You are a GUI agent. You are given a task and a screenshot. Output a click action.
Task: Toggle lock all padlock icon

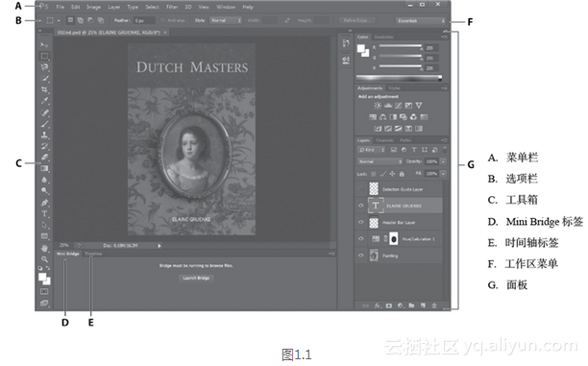coord(402,174)
